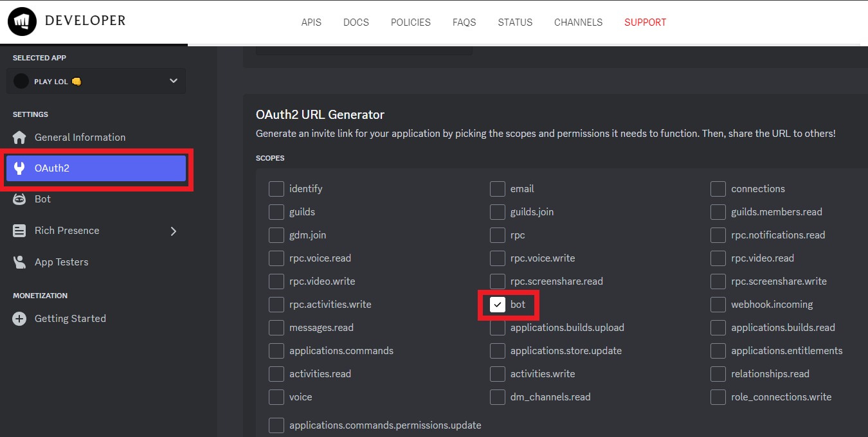
Task: Click the DEVELOPER header title
Action: [x=86, y=21]
